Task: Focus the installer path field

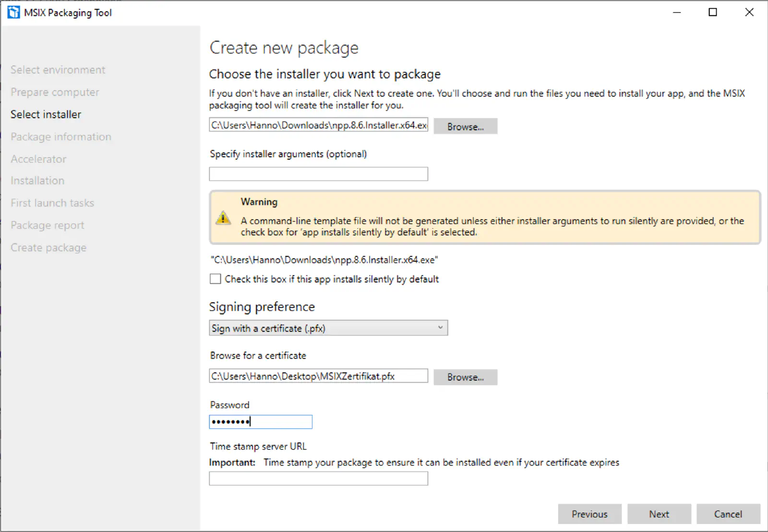Action: point(318,125)
